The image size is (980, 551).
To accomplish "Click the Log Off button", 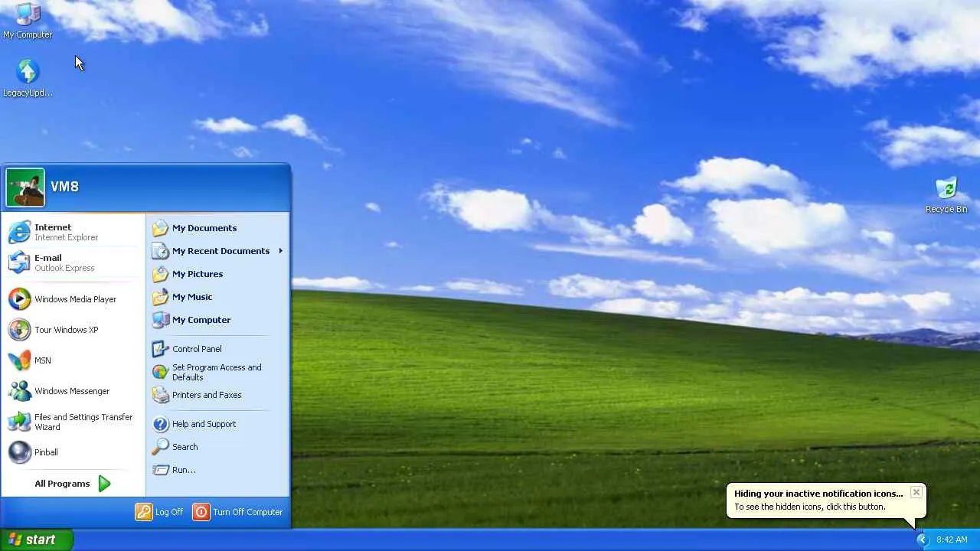I will (159, 512).
